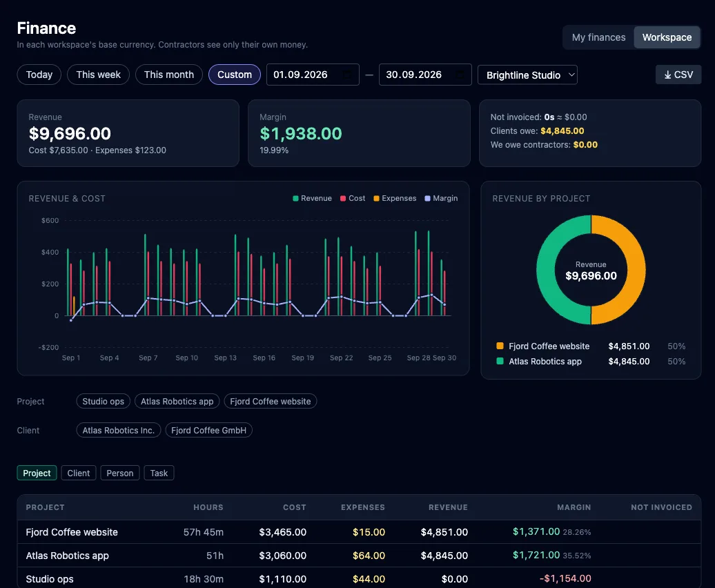Viewport: 715px width, 588px height.
Task: Filter by client Fjord Coffee GmbH
Action: click(x=209, y=430)
